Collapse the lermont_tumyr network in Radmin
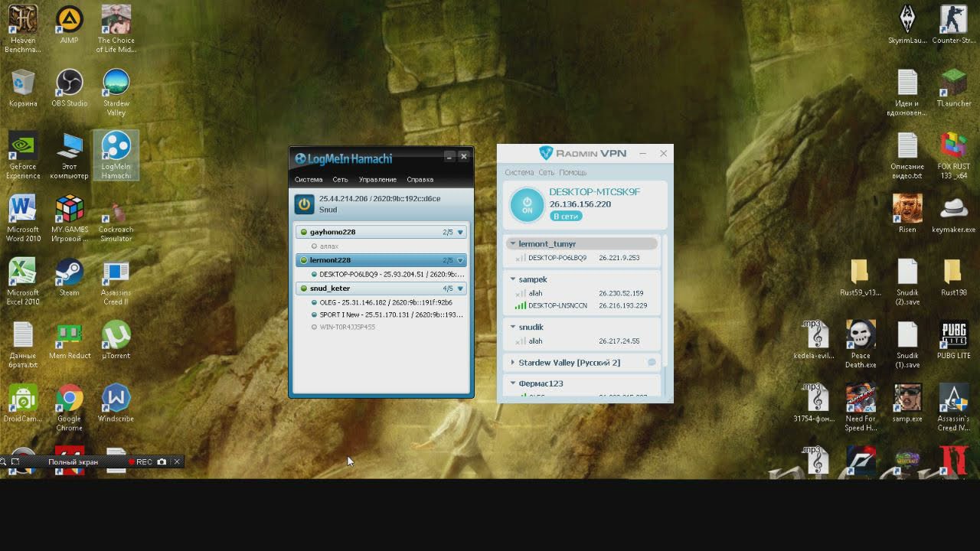 coord(513,243)
